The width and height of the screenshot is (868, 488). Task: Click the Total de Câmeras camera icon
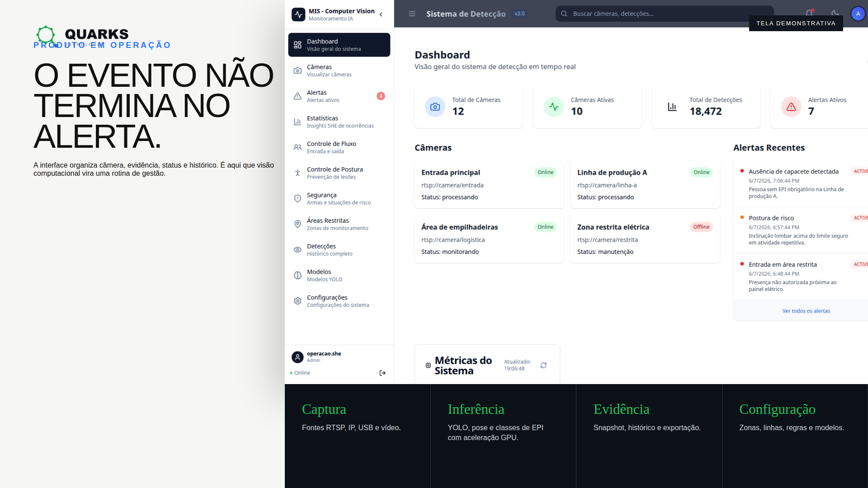pyautogui.click(x=435, y=107)
